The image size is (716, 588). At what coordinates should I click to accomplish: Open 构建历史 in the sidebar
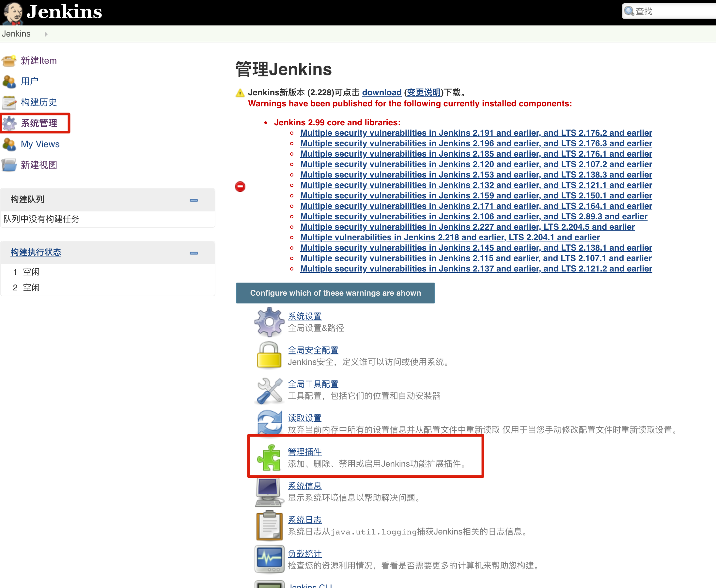click(x=39, y=102)
